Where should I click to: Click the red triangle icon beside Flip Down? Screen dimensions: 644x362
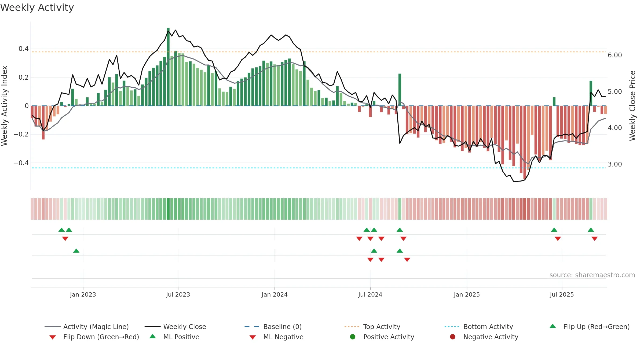pos(53,337)
